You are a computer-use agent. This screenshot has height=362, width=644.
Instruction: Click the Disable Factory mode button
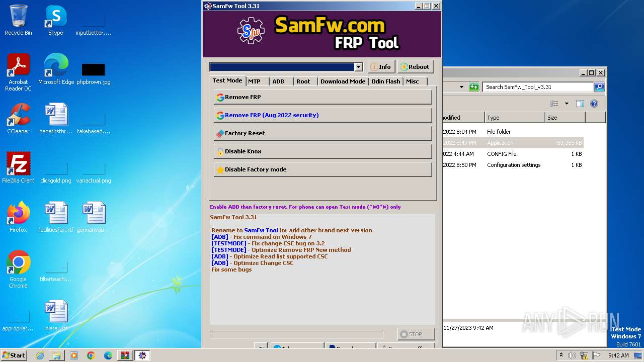tap(323, 169)
